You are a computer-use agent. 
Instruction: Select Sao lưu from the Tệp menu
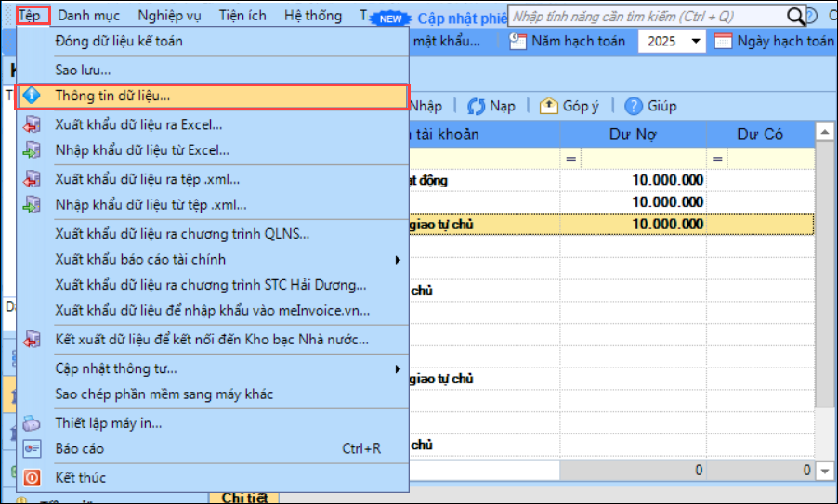(x=84, y=70)
